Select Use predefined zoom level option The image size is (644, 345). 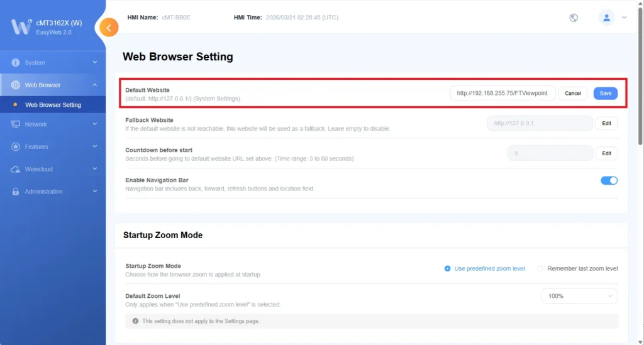click(x=448, y=268)
